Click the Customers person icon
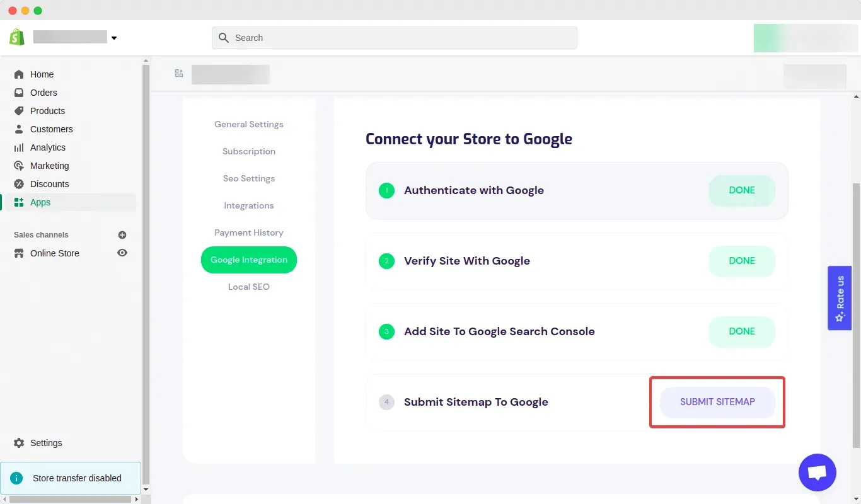The width and height of the screenshot is (861, 504). click(x=19, y=129)
